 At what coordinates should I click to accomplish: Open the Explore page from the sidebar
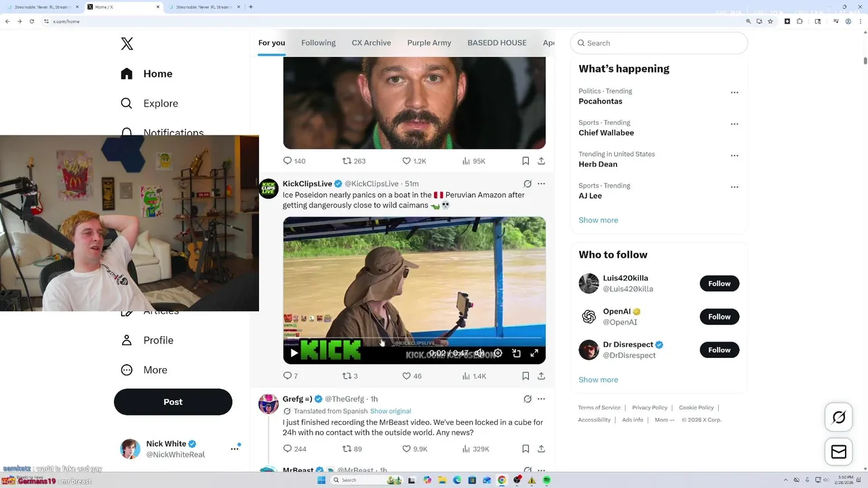pos(149,104)
